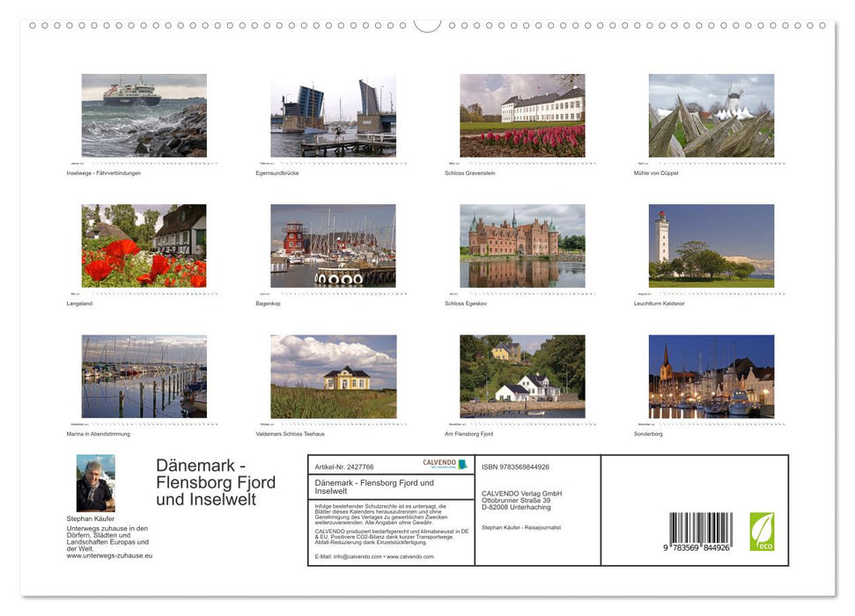
Task: Select the caption 'Valdemars Schloss Teehaus'
Action: [290, 434]
